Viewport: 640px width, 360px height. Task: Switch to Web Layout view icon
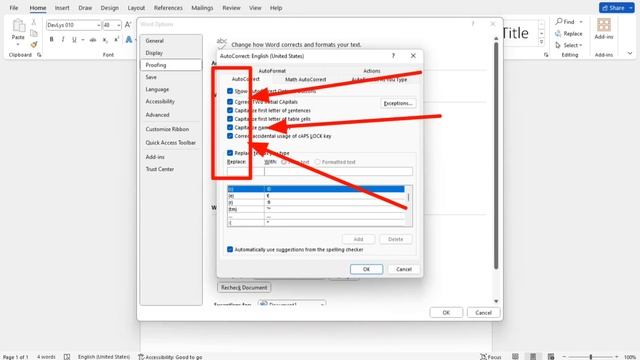(551, 356)
